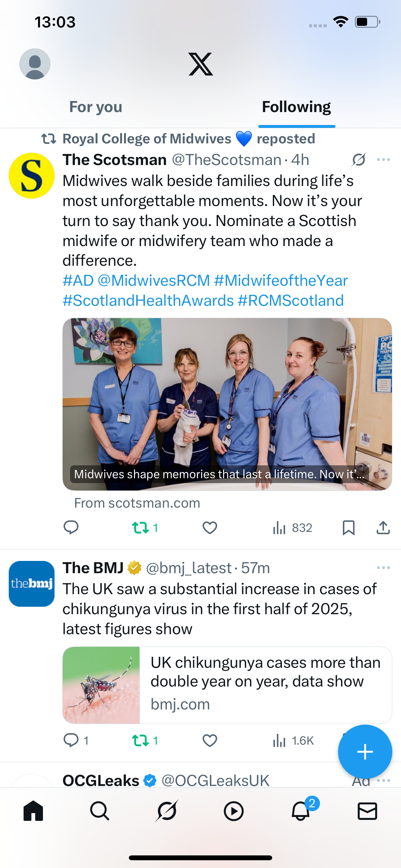This screenshot has width=401, height=868.
Task: Open Notifications bell with 2 badge
Action: (301, 811)
